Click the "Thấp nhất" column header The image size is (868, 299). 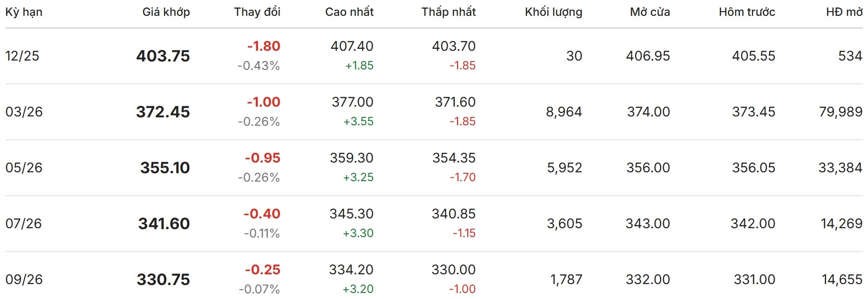tap(448, 12)
